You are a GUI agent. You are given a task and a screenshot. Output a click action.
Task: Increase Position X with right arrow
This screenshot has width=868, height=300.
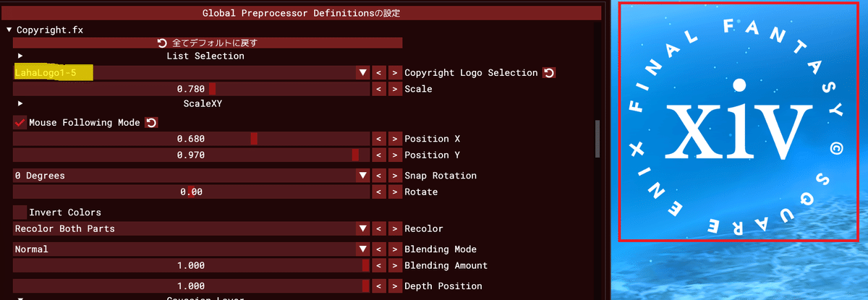[394, 139]
